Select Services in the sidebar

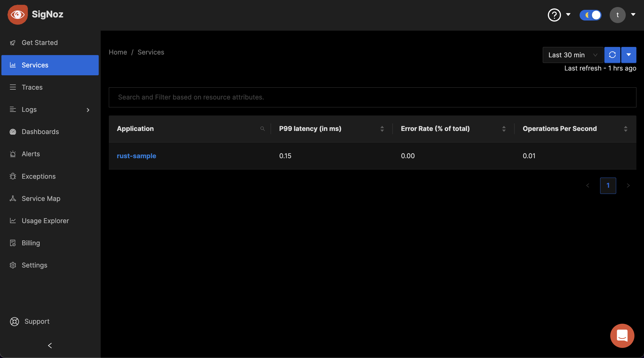point(50,65)
